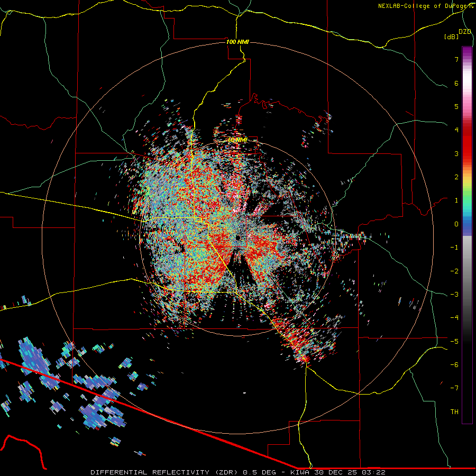Click the "KIWA" radar station identifier
The width and height of the screenshot is (476, 476).
tap(300, 472)
